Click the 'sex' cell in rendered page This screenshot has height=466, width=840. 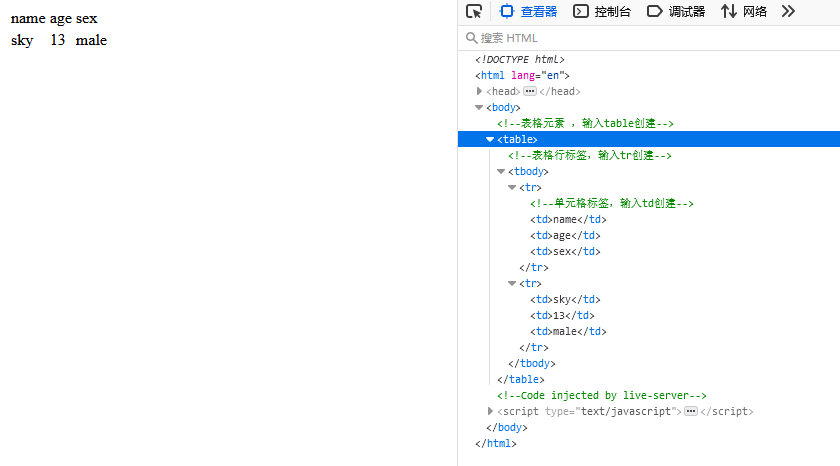click(x=86, y=19)
